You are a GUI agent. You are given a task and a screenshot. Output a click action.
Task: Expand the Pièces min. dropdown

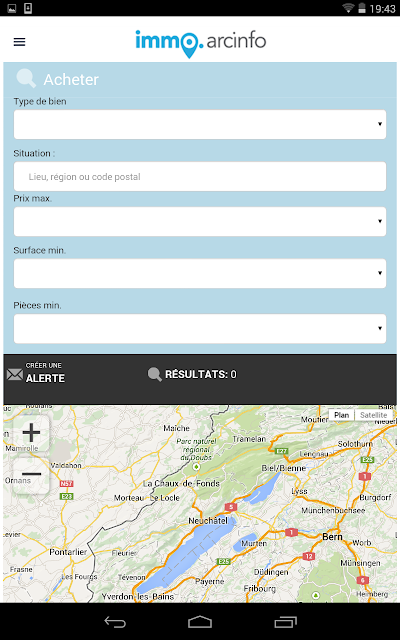[x=200, y=329]
